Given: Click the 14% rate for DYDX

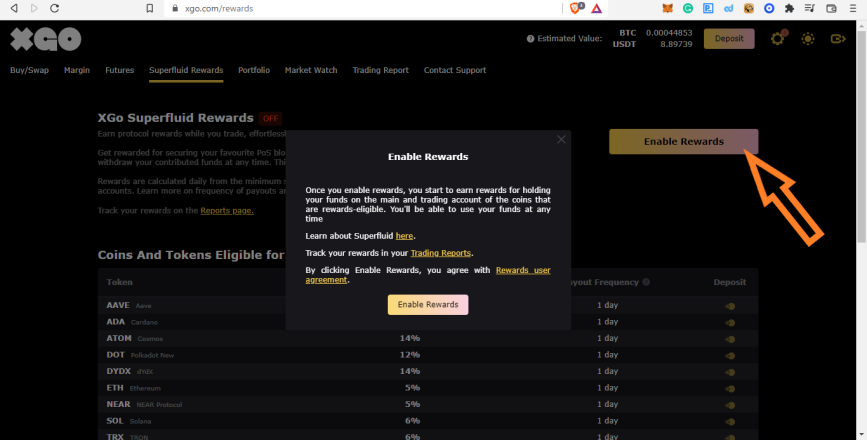Looking at the screenshot, I should pyautogui.click(x=410, y=371).
